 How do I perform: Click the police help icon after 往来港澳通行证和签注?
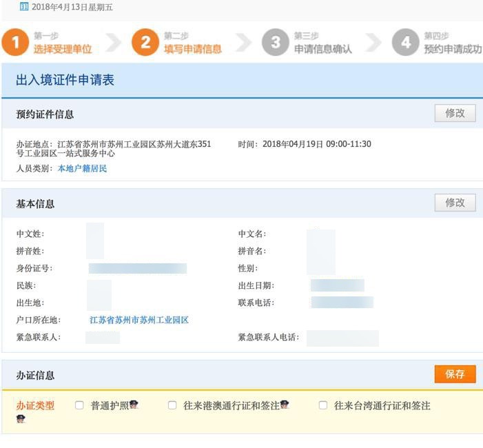pyautogui.click(x=285, y=405)
